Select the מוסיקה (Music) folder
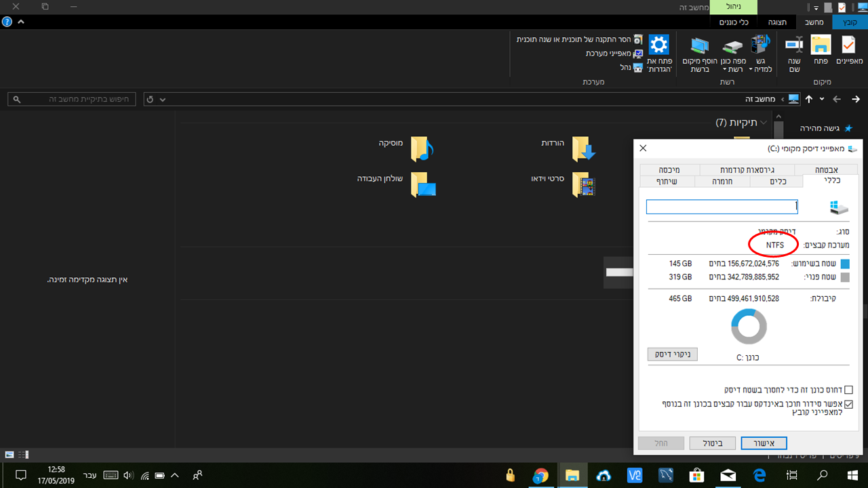868x488 pixels. 406,148
